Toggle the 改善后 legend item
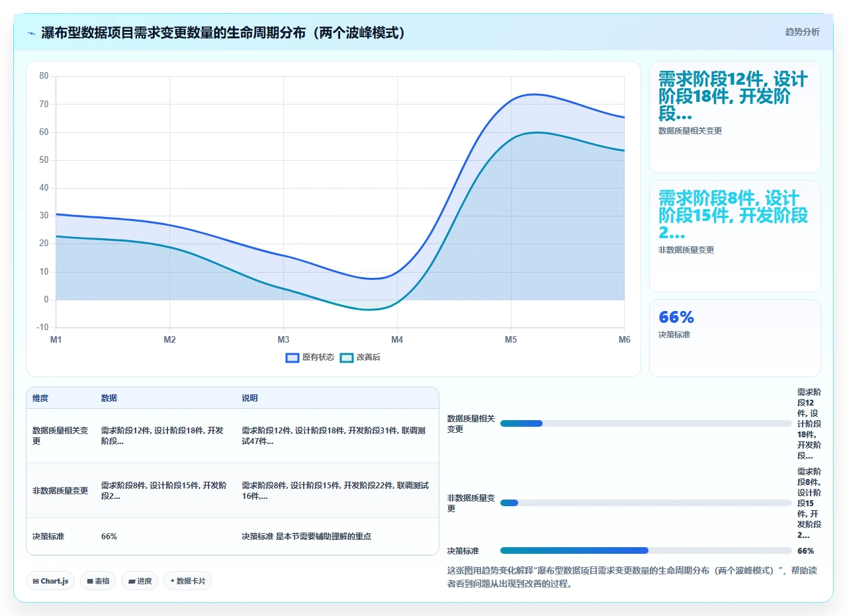The image size is (847, 616). [x=360, y=357]
